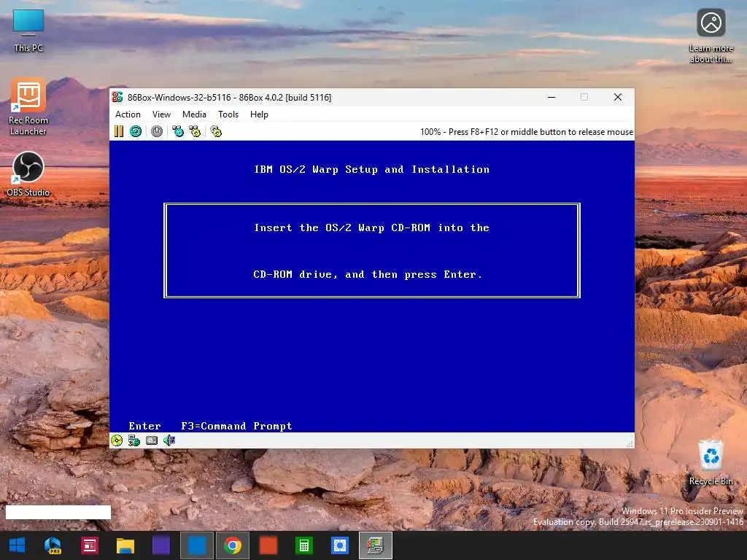The width and height of the screenshot is (747, 560).
Task: Switch to Google Chrome in the taskbar
Action: (233, 545)
